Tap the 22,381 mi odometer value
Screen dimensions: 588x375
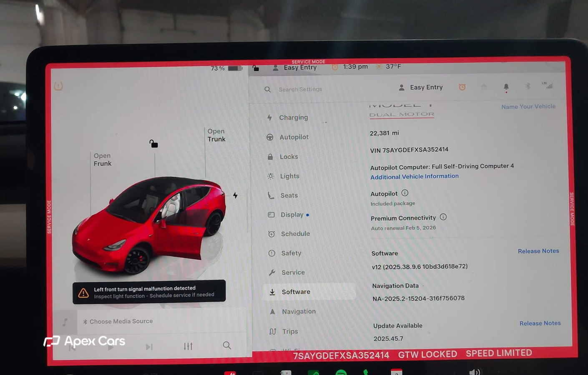384,133
